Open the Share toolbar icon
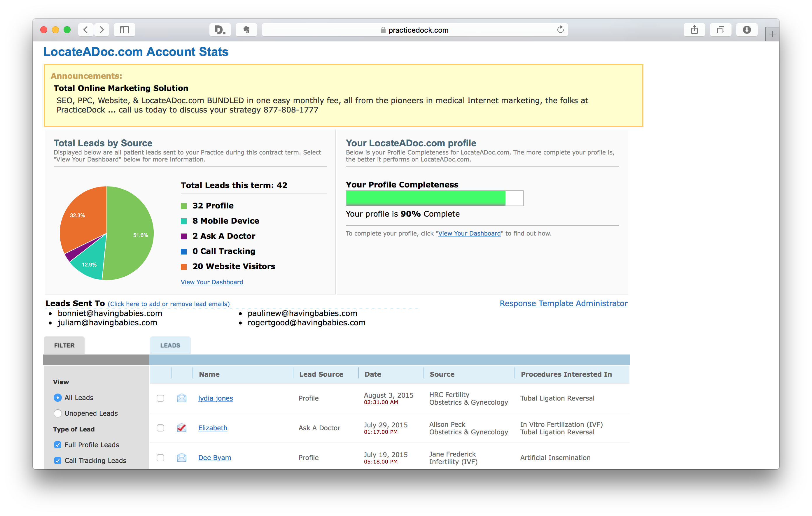Screen dimensions: 812x516 click(694, 30)
